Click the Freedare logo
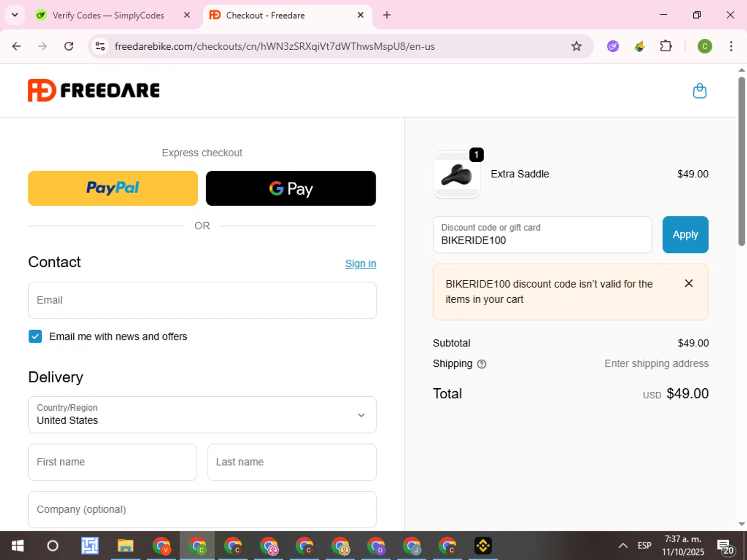This screenshot has width=747, height=560. pyautogui.click(x=94, y=90)
